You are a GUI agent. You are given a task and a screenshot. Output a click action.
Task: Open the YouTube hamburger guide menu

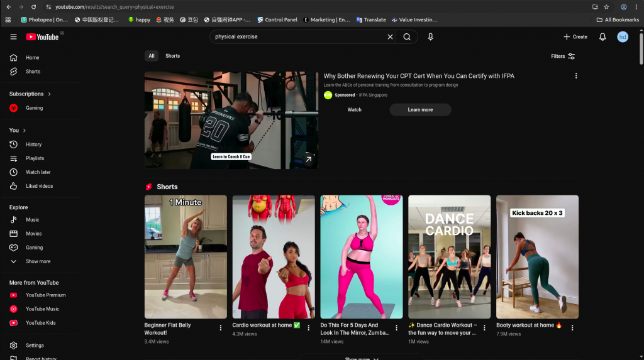tap(13, 37)
